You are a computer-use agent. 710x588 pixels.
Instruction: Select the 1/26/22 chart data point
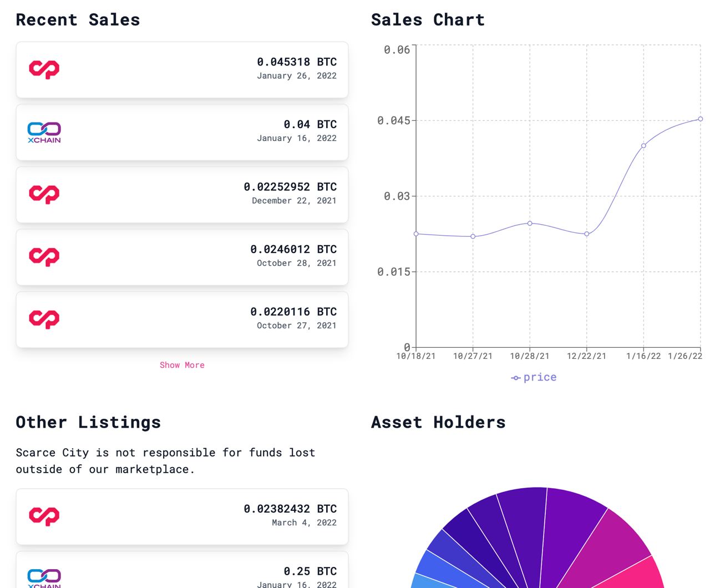[701, 119]
